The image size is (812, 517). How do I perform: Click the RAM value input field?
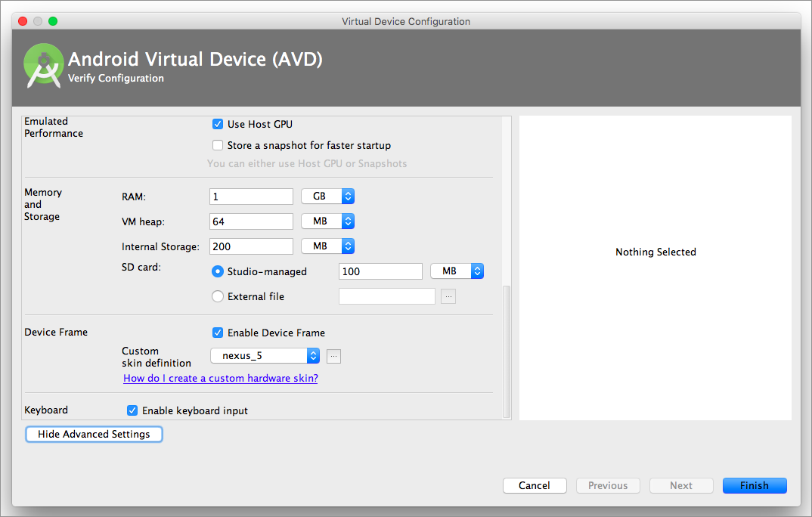(x=251, y=197)
